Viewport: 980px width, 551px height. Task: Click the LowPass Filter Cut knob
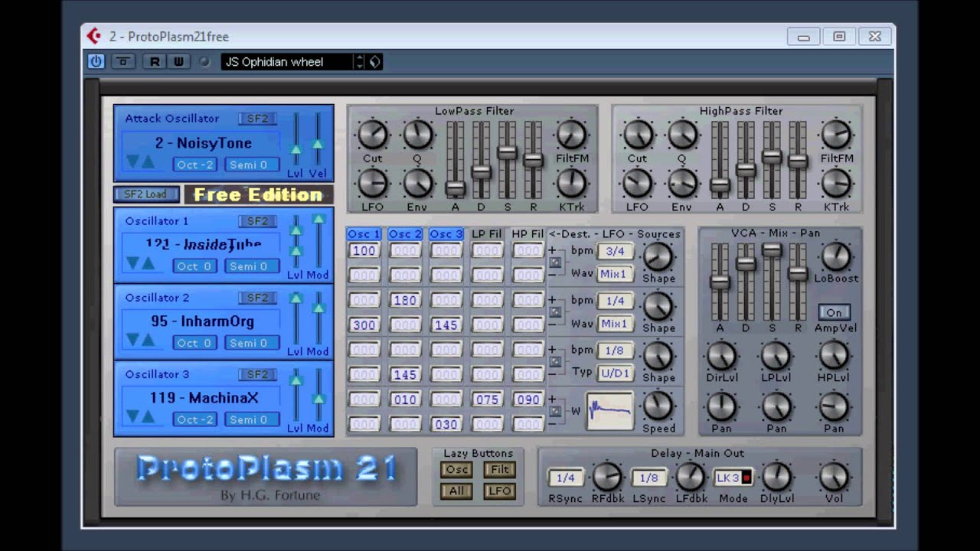373,135
